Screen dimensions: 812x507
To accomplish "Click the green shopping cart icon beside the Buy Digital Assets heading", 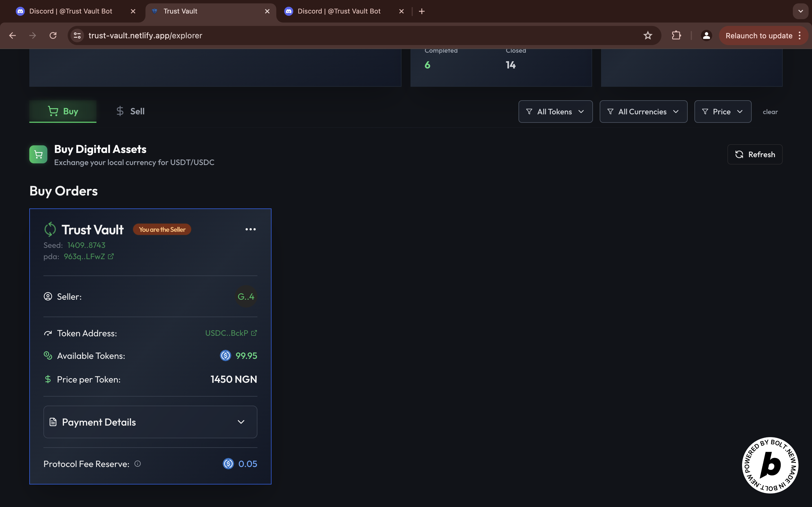I will (38, 155).
